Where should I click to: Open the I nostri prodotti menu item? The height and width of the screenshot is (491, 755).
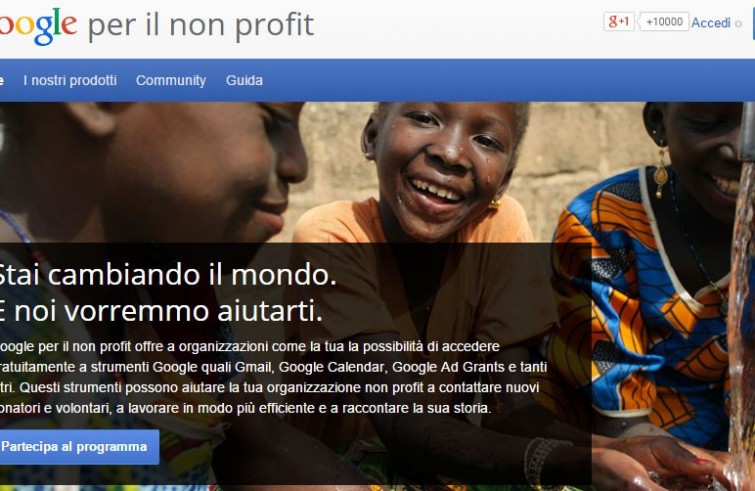(70, 80)
